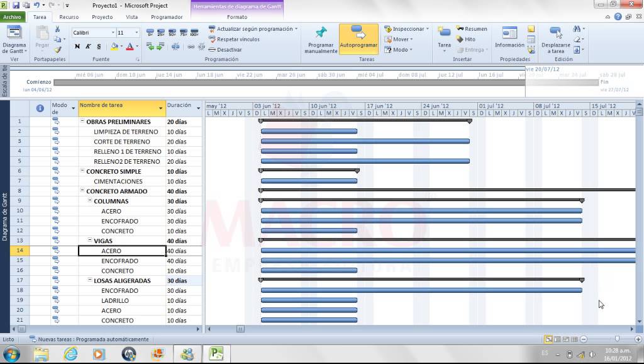Switch to the Recurso tab
This screenshot has width=644, height=364.
[69, 17]
